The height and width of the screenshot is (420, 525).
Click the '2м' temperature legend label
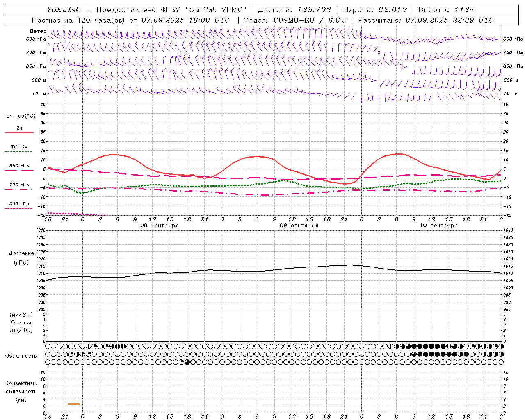[x=19, y=128]
